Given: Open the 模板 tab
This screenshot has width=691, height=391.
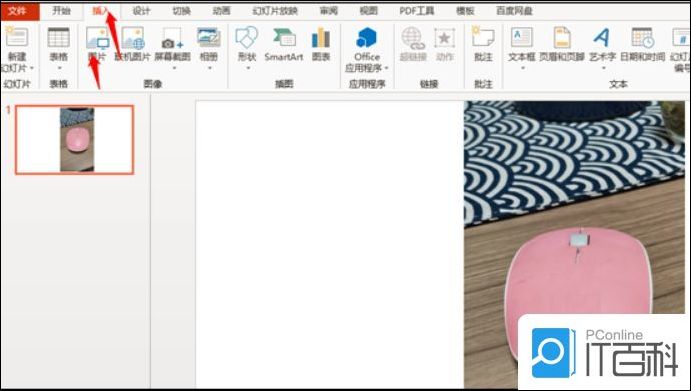Looking at the screenshot, I should pyautogui.click(x=465, y=11).
